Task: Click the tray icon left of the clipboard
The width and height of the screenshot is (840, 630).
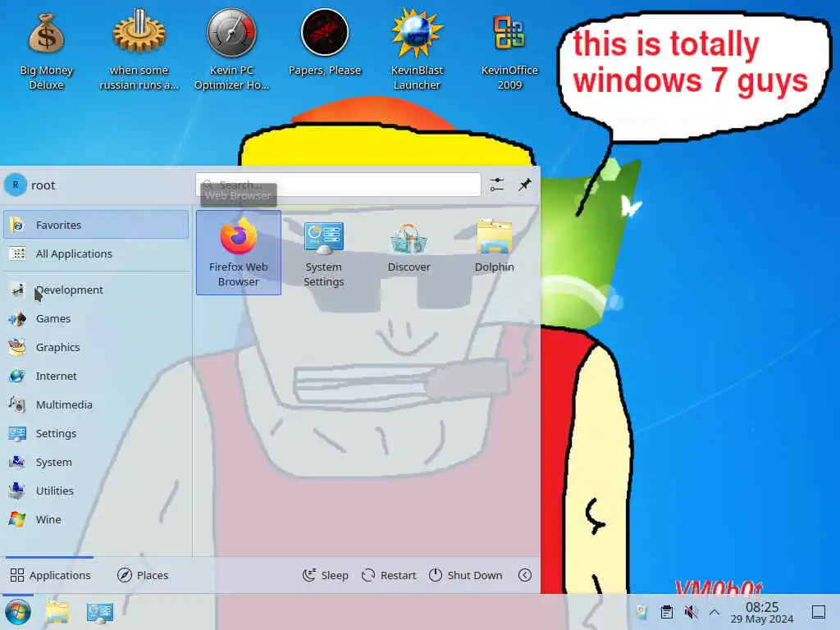Action: (641, 612)
